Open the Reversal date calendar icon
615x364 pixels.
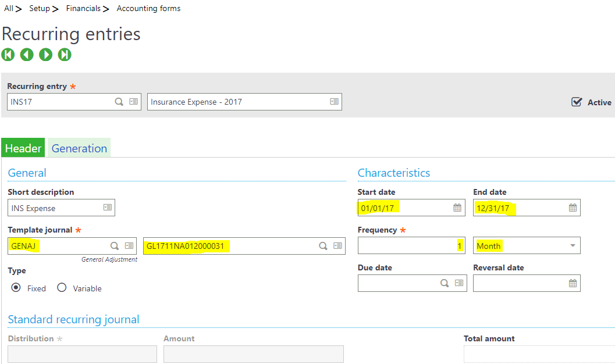tap(573, 283)
